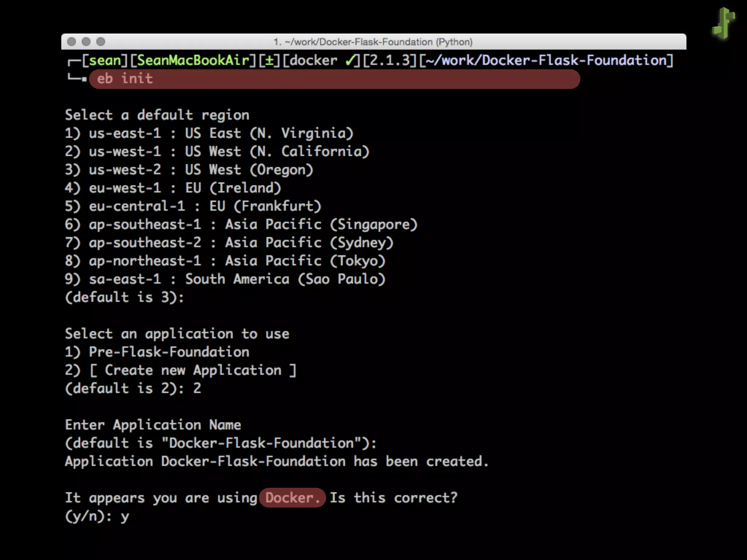Screen dimensions: 747x560
Task: Click the 'y' answer after (y/n) prompt
Action: pyautogui.click(x=125, y=516)
